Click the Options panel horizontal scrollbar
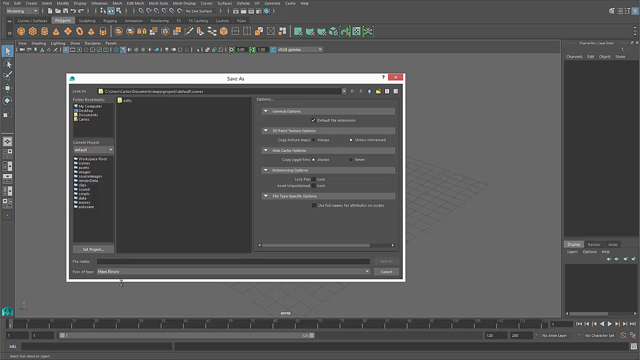Screen dimensions: 640x360 point(316,245)
